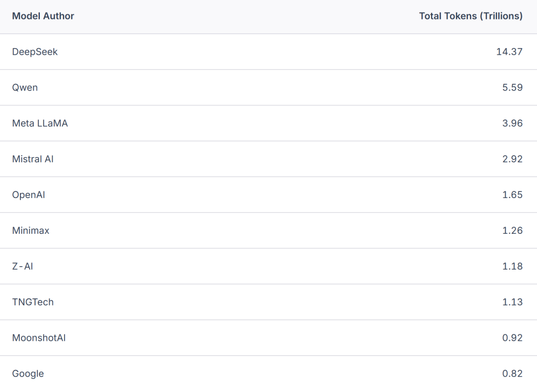Click the Total Tokens (Trillions) column header

pos(470,16)
